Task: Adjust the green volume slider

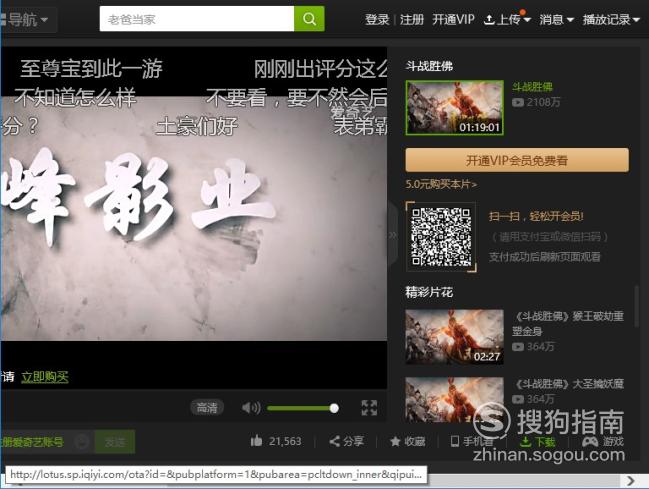Action: [x=303, y=408]
